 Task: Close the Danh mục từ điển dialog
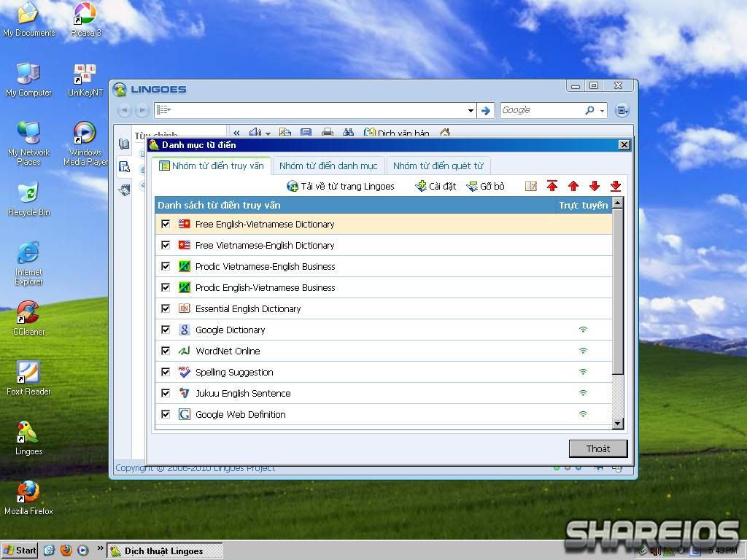click(624, 145)
